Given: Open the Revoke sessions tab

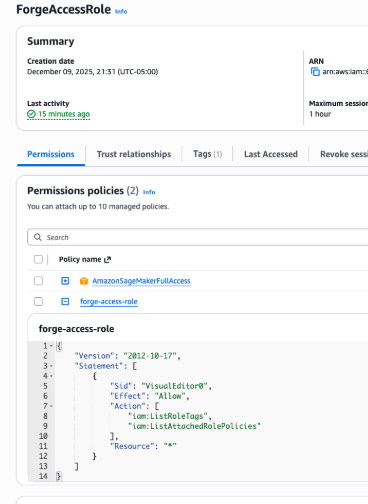Looking at the screenshot, I should (x=344, y=154).
